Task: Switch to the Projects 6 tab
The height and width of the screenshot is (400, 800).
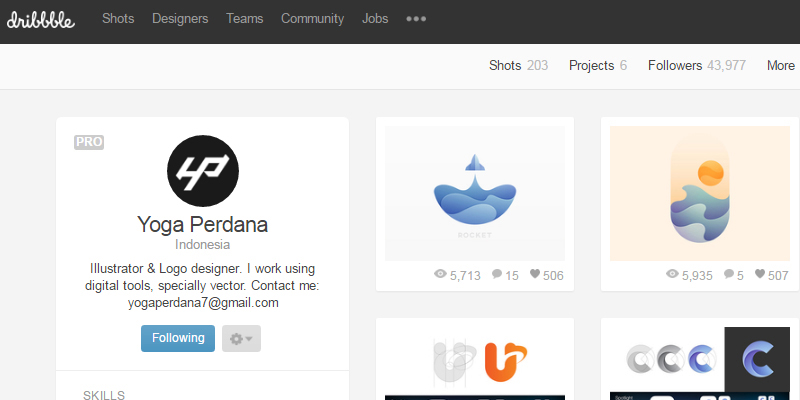Action: click(x=598, y=66)
